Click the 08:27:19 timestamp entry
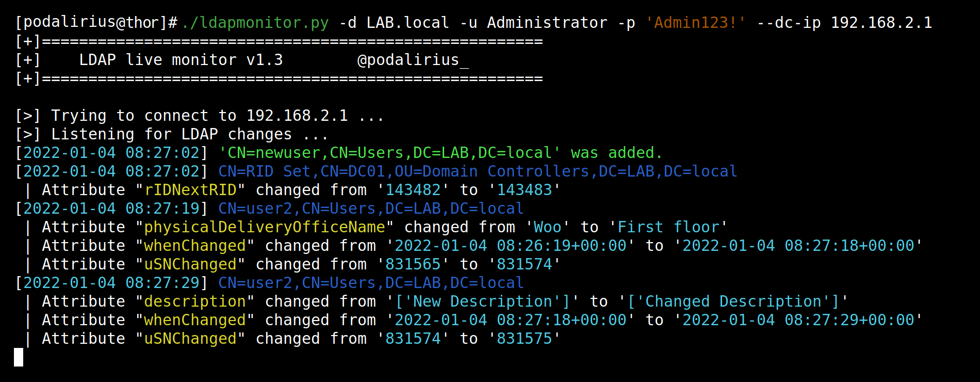Image resolution: width=980 pixels, height=382 pixels. click(111, 209)
